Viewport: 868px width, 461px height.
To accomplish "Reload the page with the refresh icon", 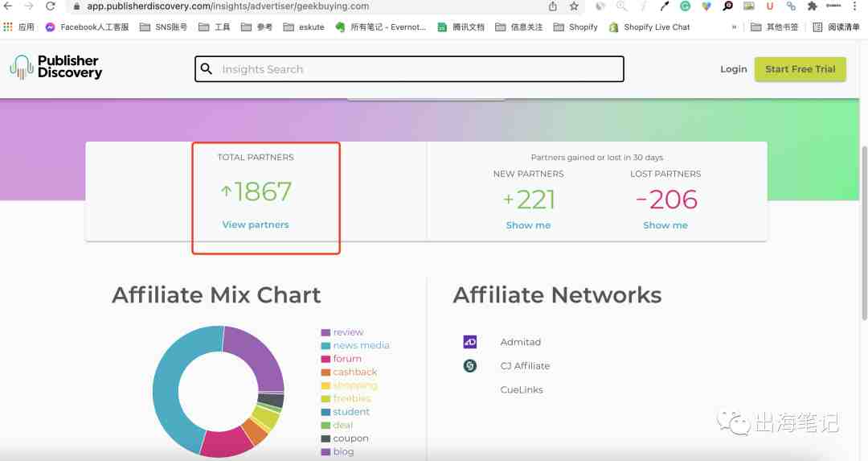I will [x=51, y=6].
